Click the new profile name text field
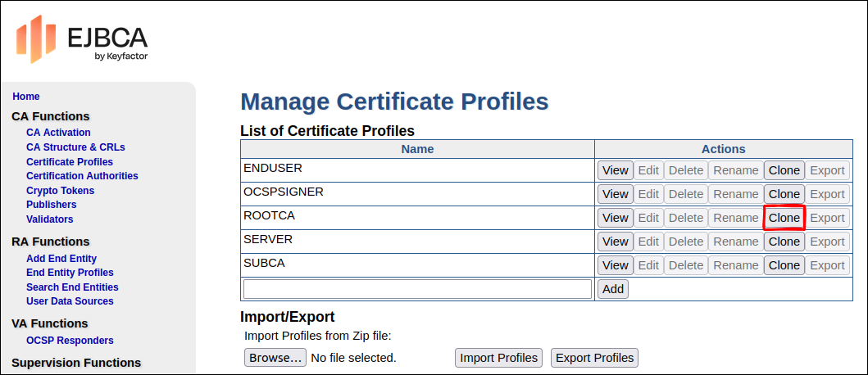The image size is (868, 375). [x=417, y=289]
